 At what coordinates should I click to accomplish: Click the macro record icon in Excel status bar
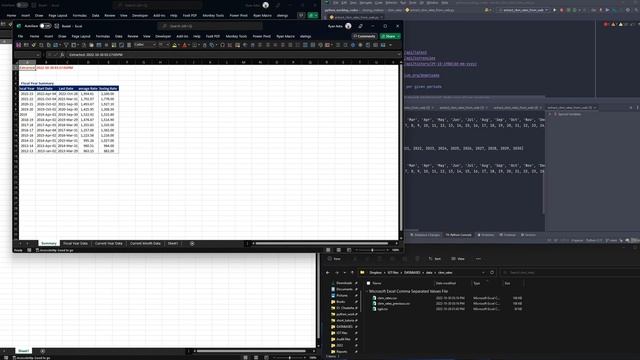tap(29, 250)
